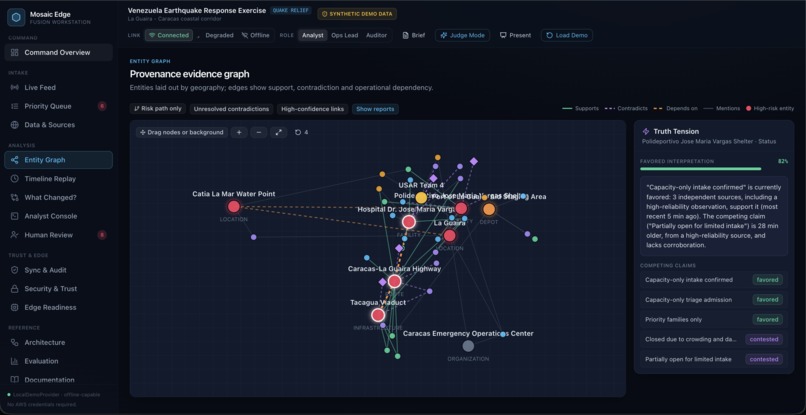
Task: Click the Timeline Replay clock icon
Action: tap(14, 179)
